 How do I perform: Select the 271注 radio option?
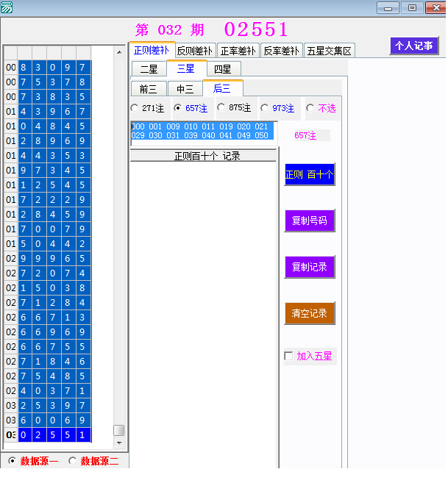pos(148,108)
